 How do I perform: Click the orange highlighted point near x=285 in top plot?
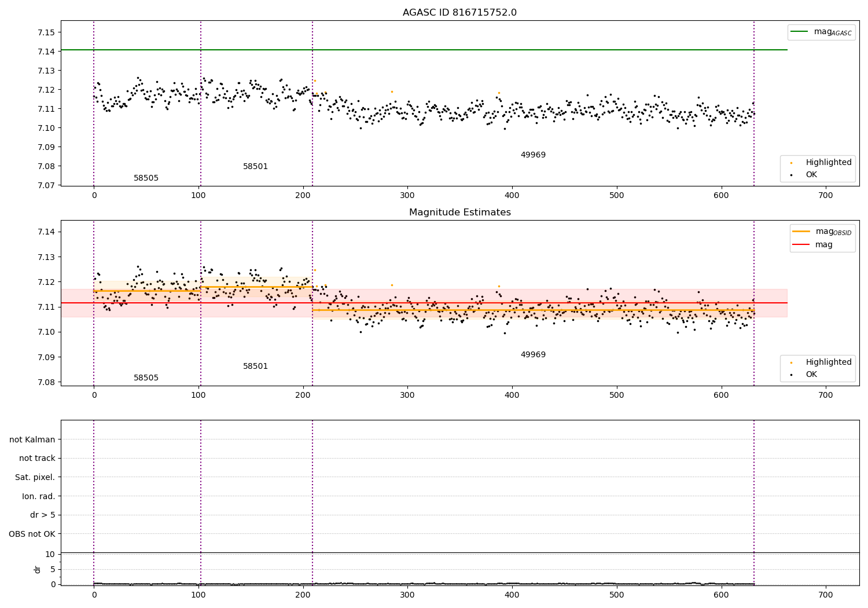392,91
